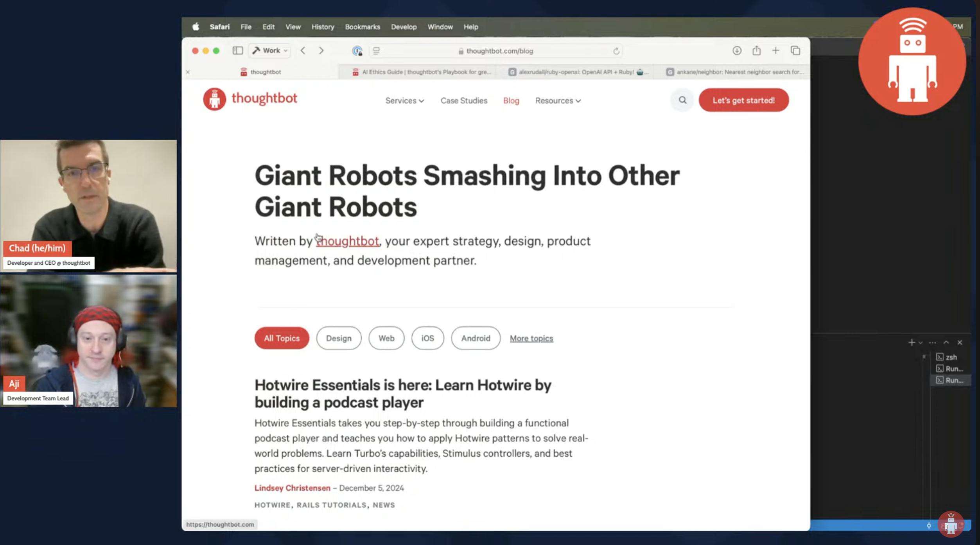
Task: Show Safari downloads
Action: [737, 50]
